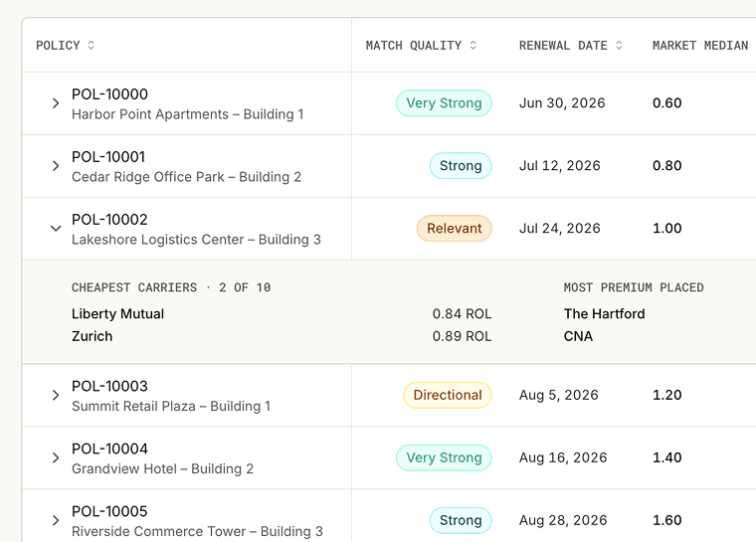Click the Market Median column header

point(700,46)
